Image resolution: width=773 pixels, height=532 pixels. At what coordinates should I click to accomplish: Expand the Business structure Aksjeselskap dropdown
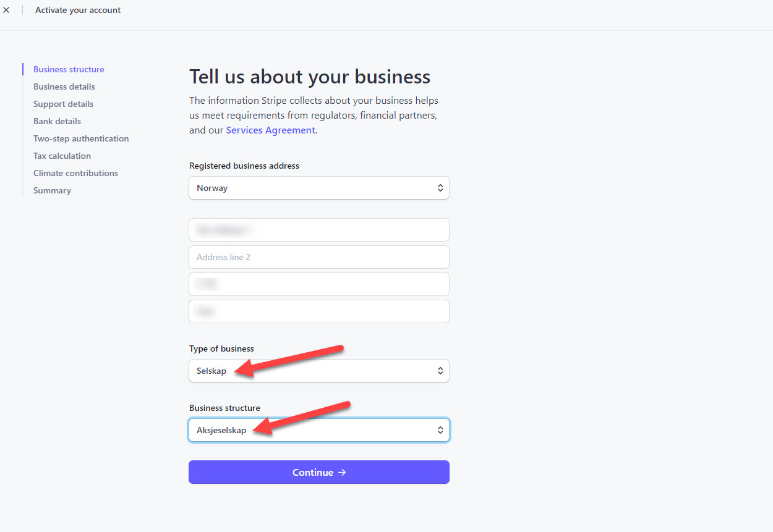318,430
